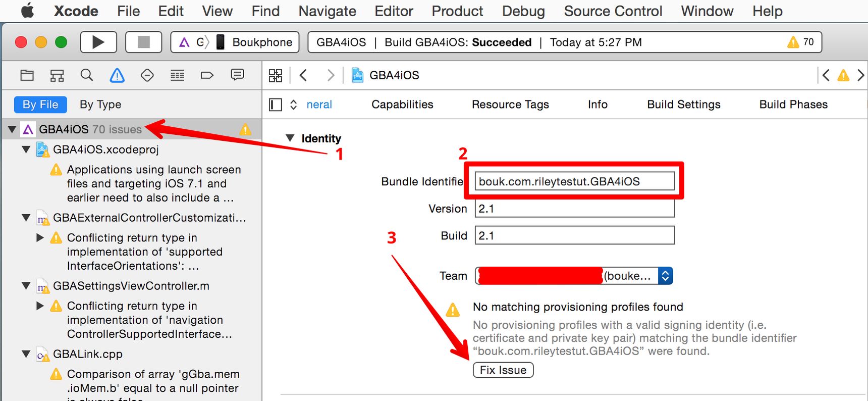Open the Debug menu
868x401 pixels.
[523, 11]
